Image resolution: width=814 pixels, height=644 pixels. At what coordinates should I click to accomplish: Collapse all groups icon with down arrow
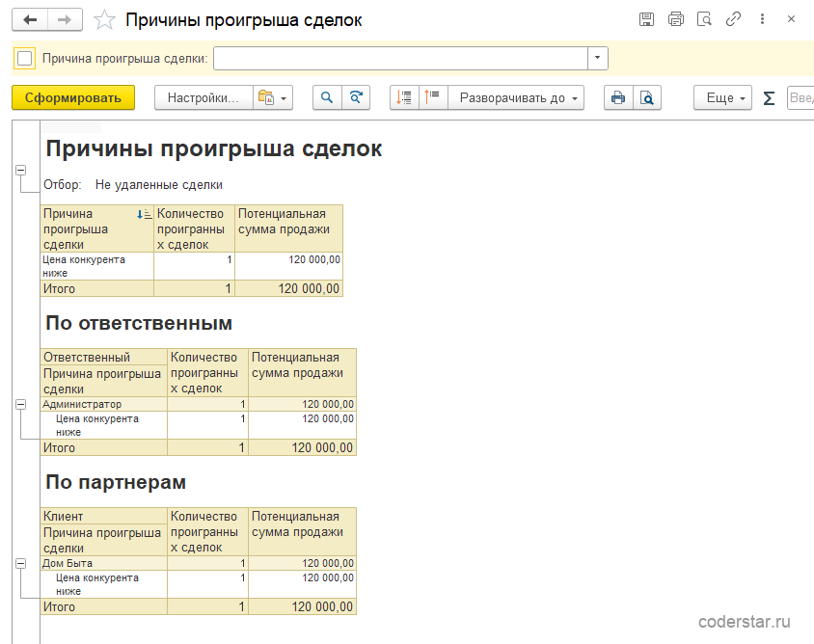404,97
